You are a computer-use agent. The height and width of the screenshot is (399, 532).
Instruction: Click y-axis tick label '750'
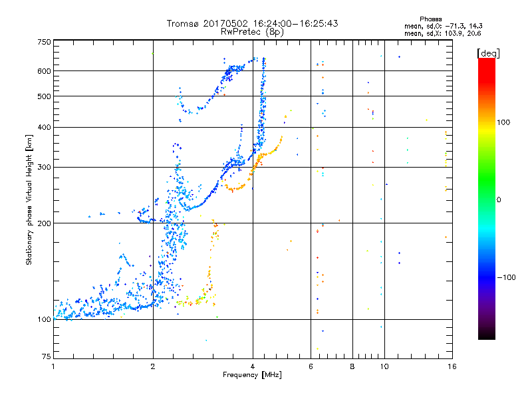tap(44, 42)
